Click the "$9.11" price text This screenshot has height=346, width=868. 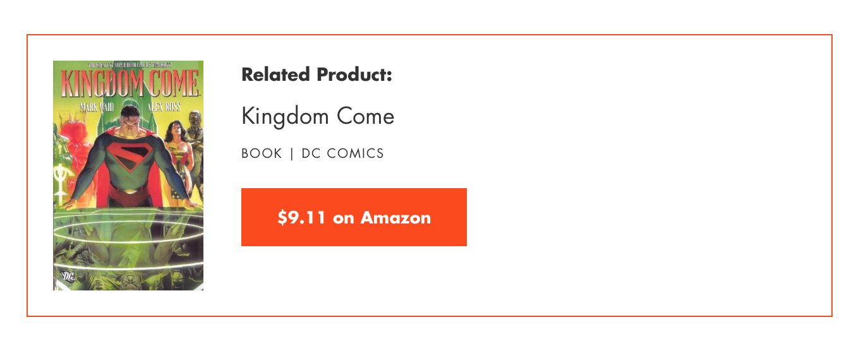(x=301, y=217)
